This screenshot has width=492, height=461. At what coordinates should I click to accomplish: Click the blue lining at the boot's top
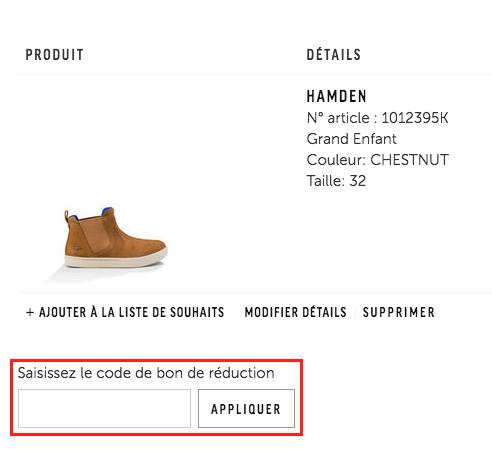pyautogui.click(x=108, y=211)
